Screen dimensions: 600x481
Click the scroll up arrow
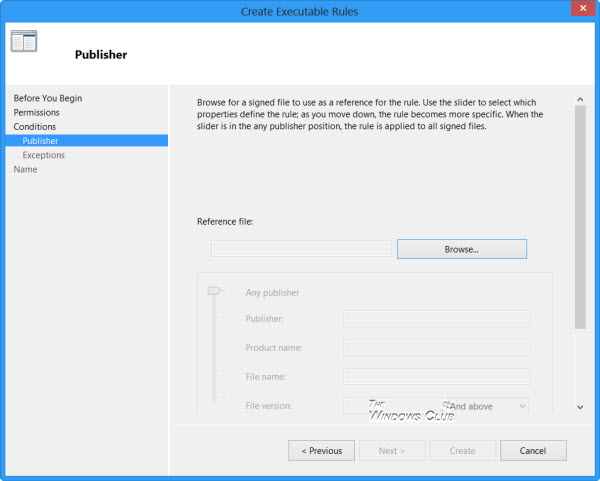click(x=580, y=99)
